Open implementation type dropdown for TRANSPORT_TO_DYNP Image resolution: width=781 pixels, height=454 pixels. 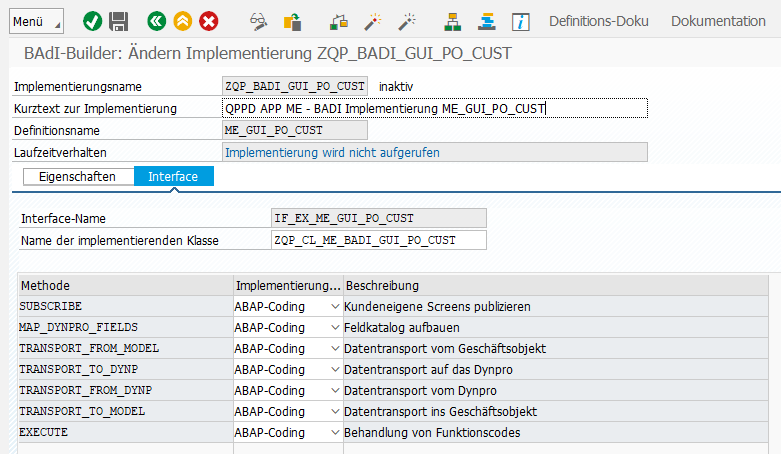click(334, 369)
